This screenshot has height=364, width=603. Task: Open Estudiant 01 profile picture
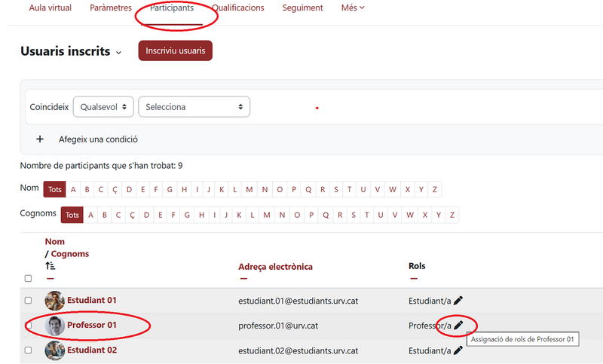[54, 301]
